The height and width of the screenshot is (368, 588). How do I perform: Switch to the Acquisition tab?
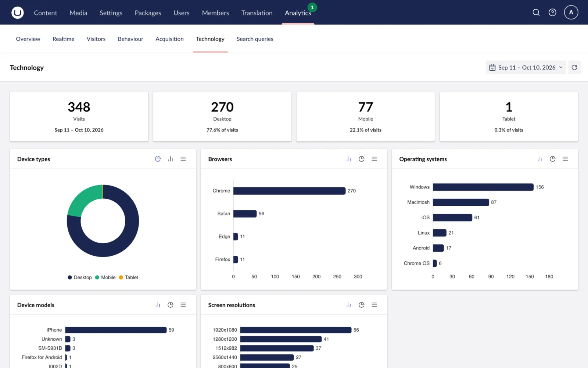click(169, 39)
